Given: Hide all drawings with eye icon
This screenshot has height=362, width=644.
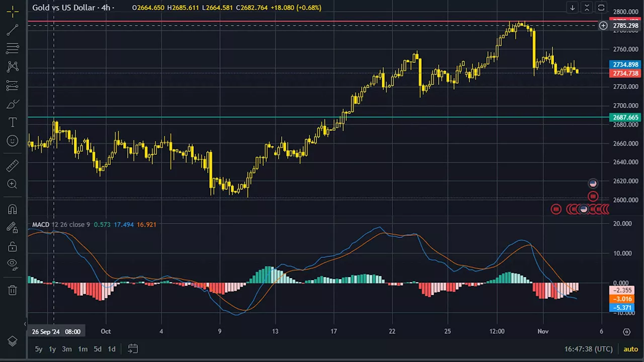Looking at the screenshot, I should (13, 264).
